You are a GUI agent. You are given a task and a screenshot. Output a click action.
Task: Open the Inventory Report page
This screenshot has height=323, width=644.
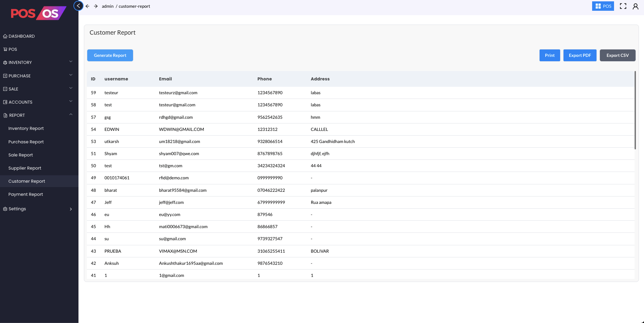click(26, 129)
